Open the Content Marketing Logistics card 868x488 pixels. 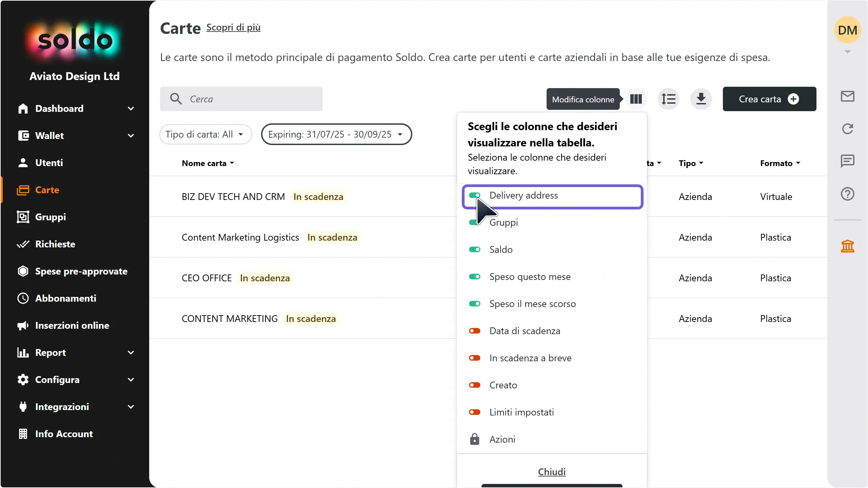pos(240,237)
